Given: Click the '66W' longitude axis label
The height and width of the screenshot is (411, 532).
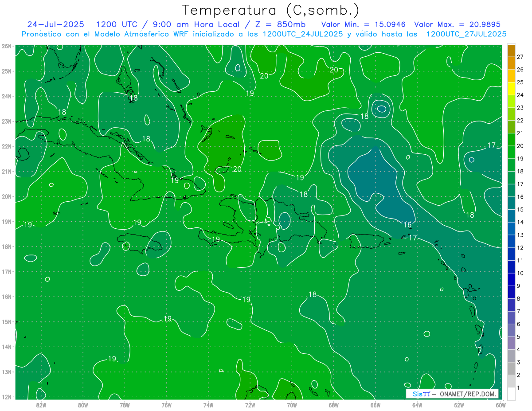Looking at the screenshot, I should click(x=375, y=405).
